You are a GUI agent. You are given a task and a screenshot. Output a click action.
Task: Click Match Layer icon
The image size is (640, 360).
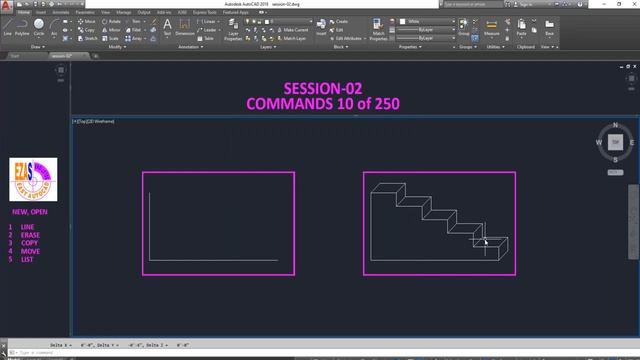click(292, 38)
